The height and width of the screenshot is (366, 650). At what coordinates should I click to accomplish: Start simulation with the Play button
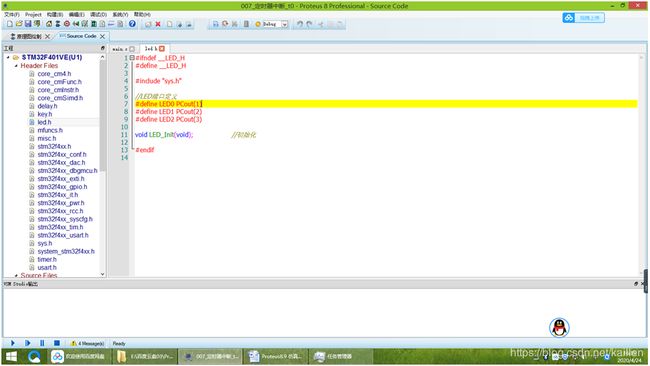[13, 343]
